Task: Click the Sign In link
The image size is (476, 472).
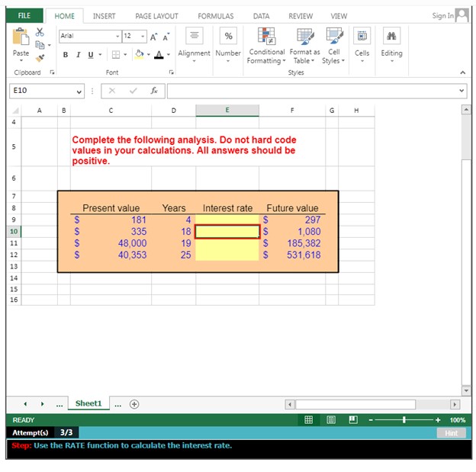Action: [x=443, y=15]
